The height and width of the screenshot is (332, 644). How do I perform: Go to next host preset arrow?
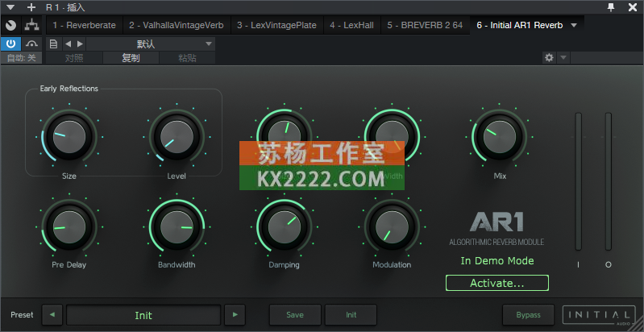click(80, 44)
